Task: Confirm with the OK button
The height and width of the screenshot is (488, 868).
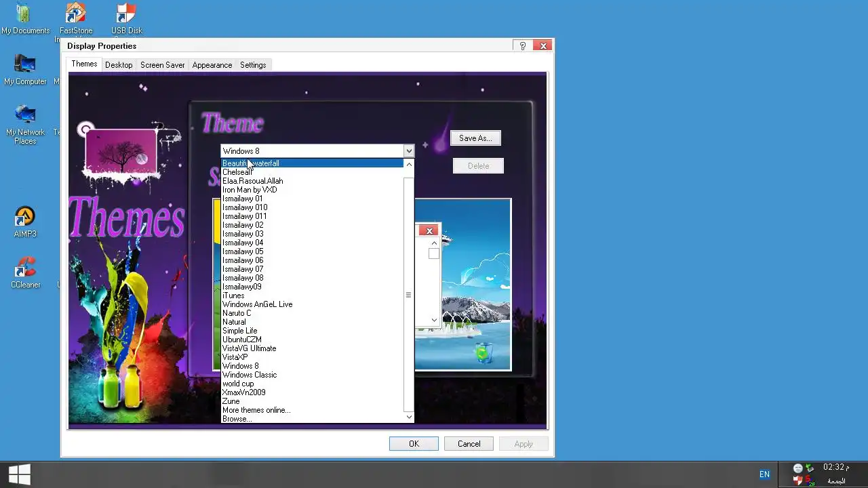Action: pyautogui.click(x=414, y=444)
